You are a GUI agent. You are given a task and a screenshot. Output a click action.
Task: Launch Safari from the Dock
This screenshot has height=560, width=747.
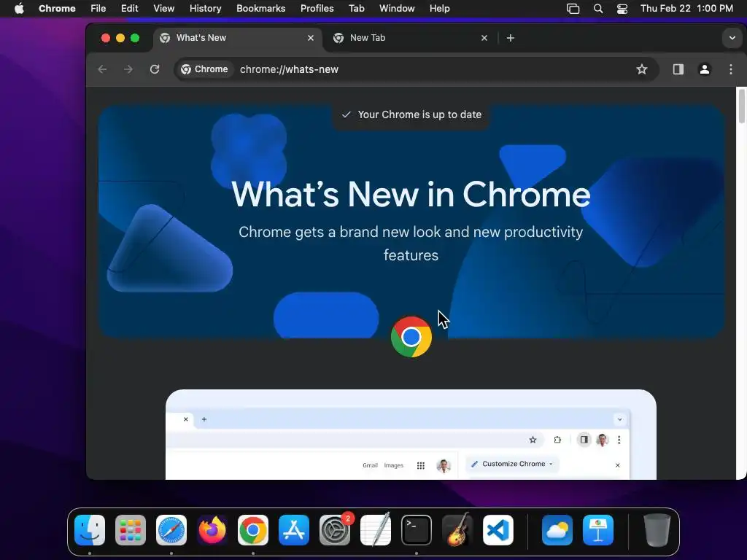[x=171, y=530]
